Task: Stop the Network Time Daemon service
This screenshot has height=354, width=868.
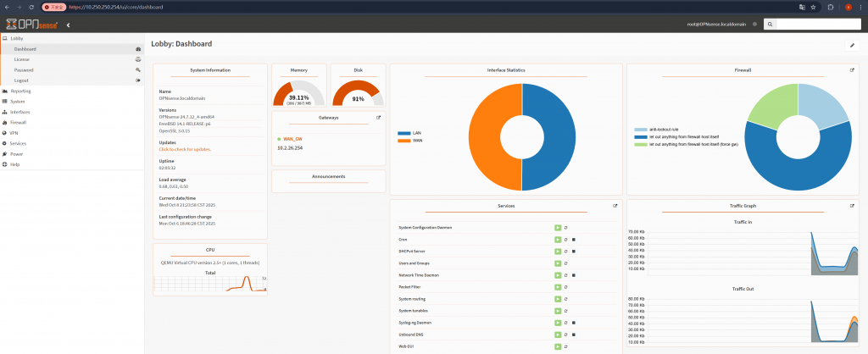Action: (x=574, y=275)
